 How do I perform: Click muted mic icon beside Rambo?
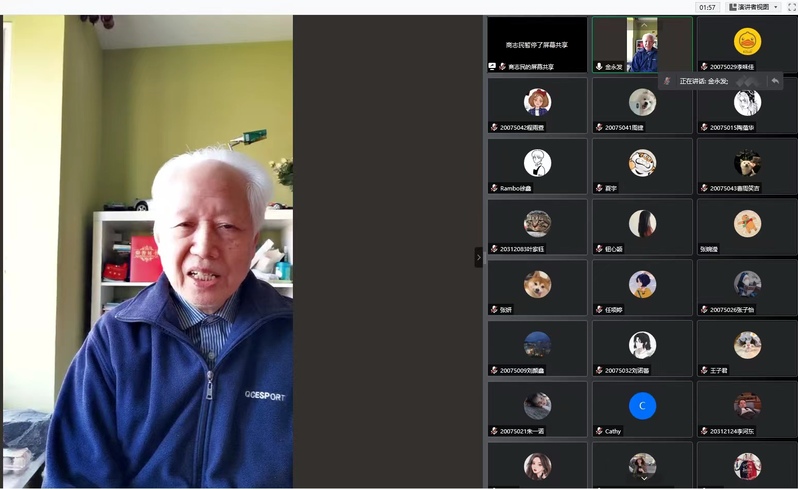pos(494,188)
